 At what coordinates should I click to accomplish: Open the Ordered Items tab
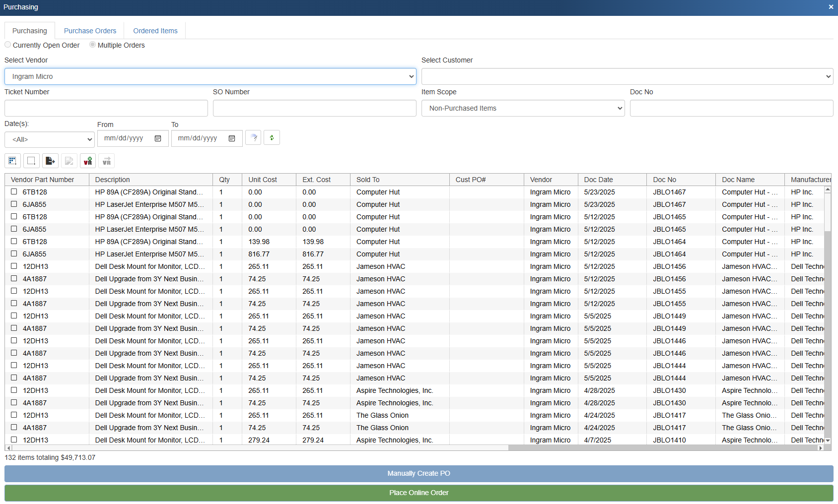(155, 31)
